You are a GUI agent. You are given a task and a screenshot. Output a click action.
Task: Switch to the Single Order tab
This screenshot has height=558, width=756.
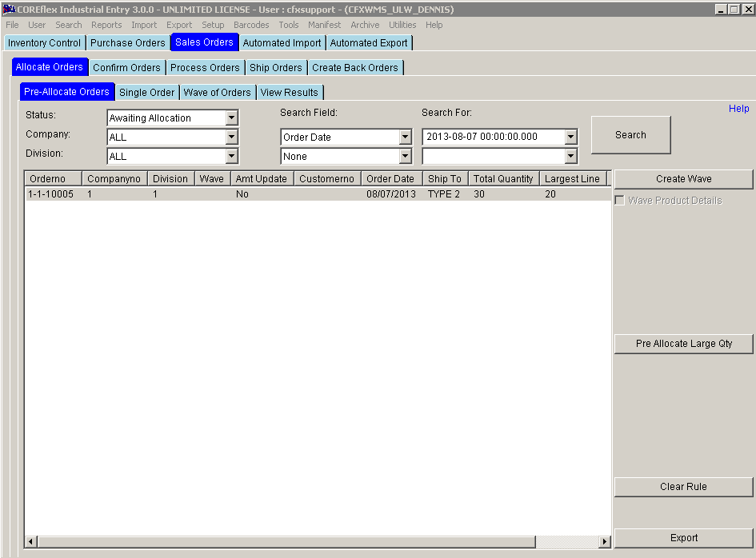point(147,93)
